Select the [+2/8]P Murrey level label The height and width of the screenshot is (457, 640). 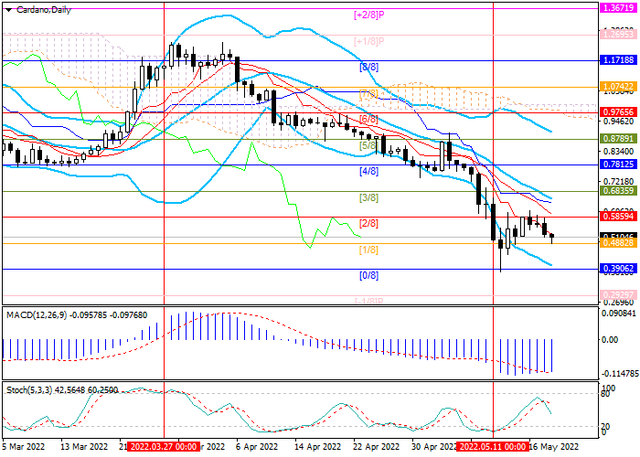pos(371,15)
